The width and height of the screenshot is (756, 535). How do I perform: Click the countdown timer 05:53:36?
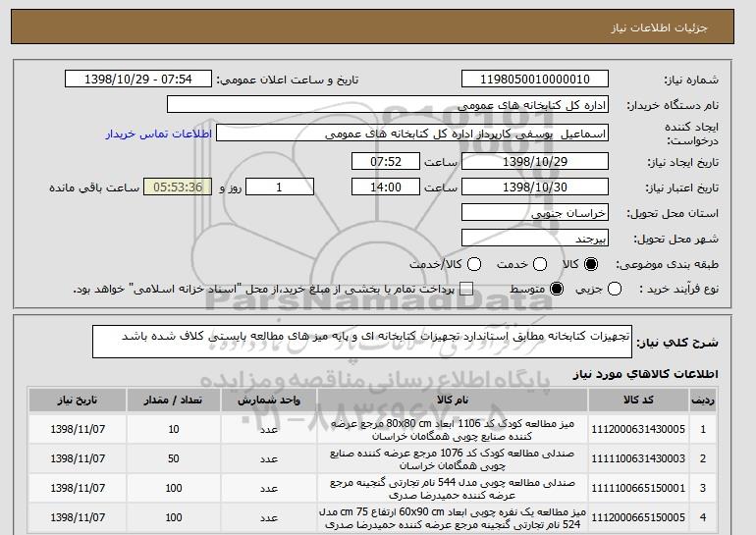[178, 187]
